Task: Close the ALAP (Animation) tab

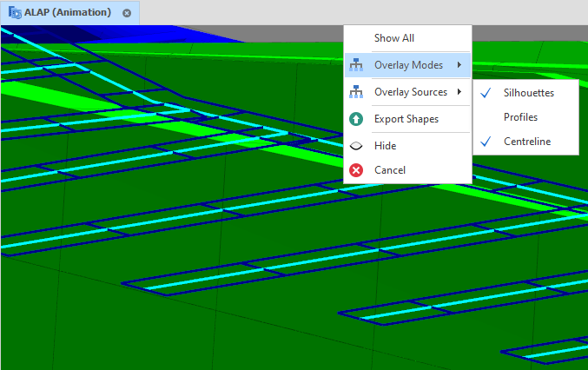Action: pos(127,13)
